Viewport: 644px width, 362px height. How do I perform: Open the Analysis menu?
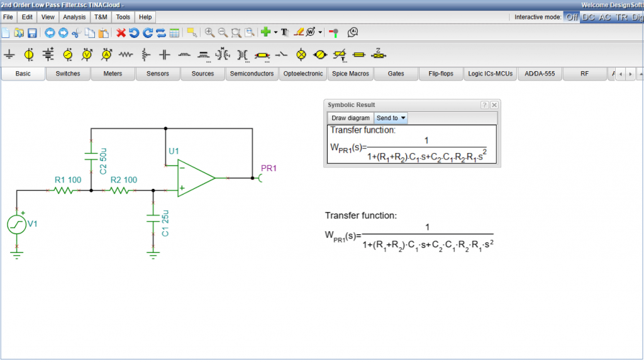(x=74, y=17)
